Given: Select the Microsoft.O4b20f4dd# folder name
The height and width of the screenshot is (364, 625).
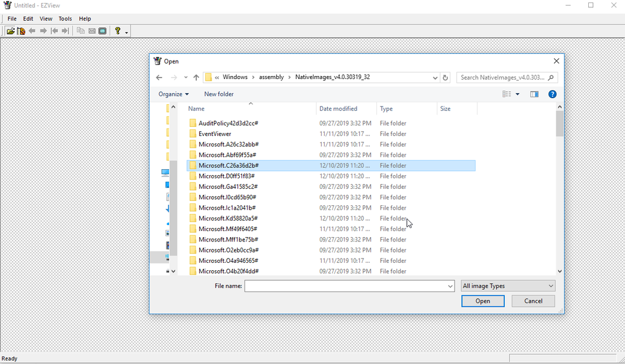Looking at the screenshot, I should [229, 271].
